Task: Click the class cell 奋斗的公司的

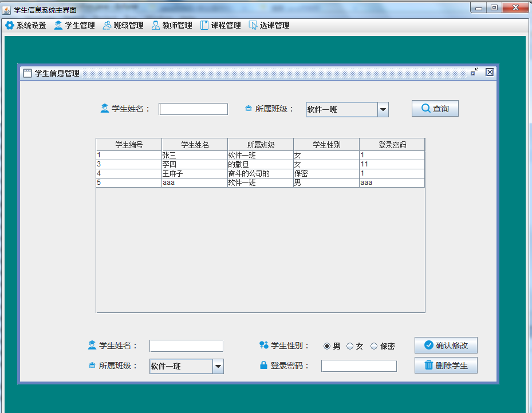Action: pyautogui.click(x=261, y=173)
